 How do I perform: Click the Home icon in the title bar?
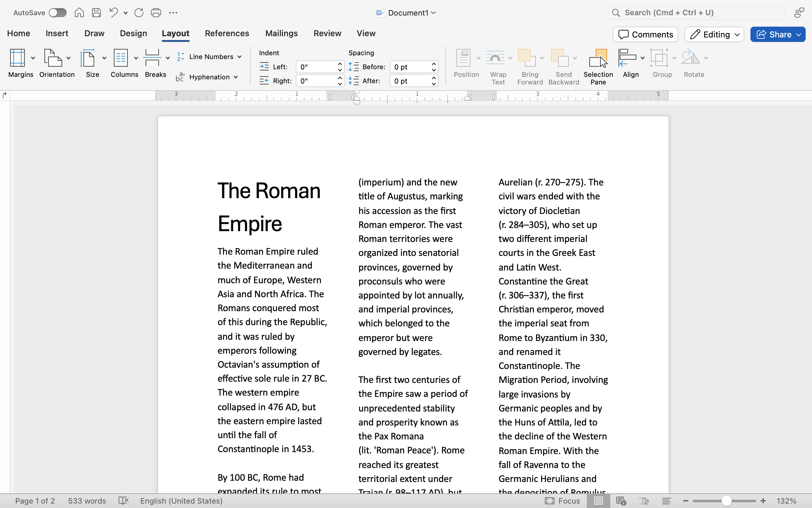point(79,13)
